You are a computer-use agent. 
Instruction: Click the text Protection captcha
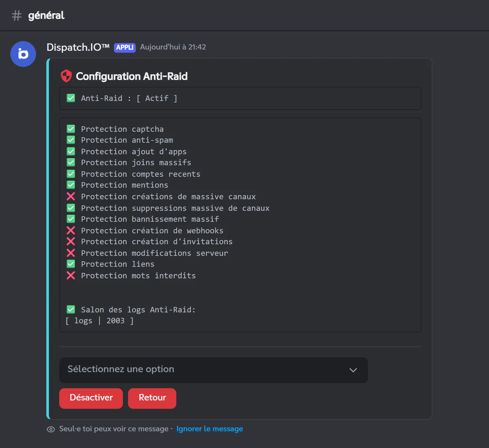click(122, 129)
